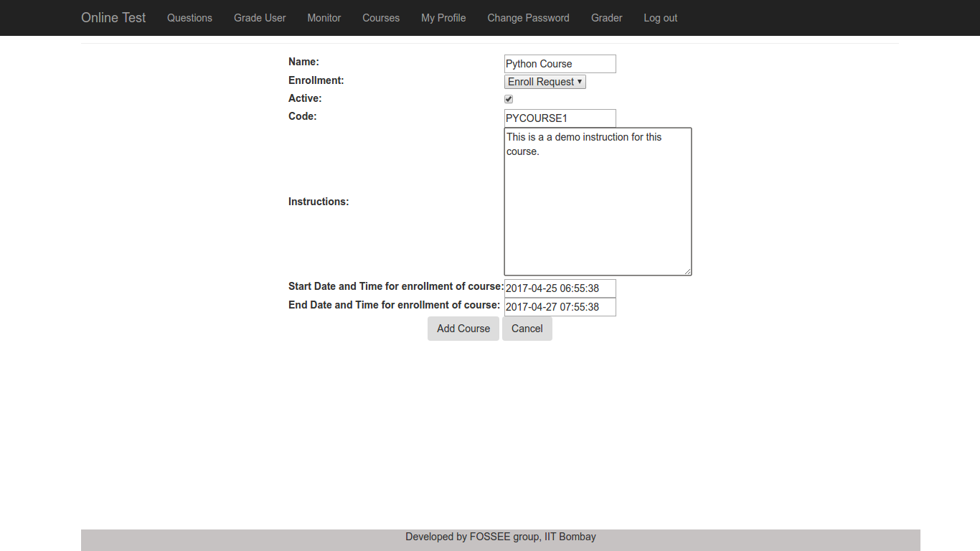980x551 pixels.
Task: Edit enrollment Start Date and Time field
Action: tap(560, 288)
